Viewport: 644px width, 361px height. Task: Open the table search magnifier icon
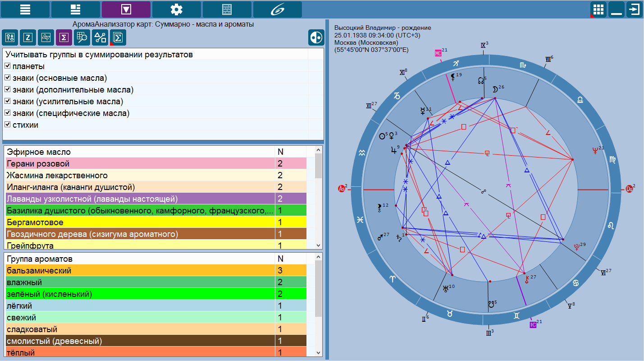click(x=82, y=38)
